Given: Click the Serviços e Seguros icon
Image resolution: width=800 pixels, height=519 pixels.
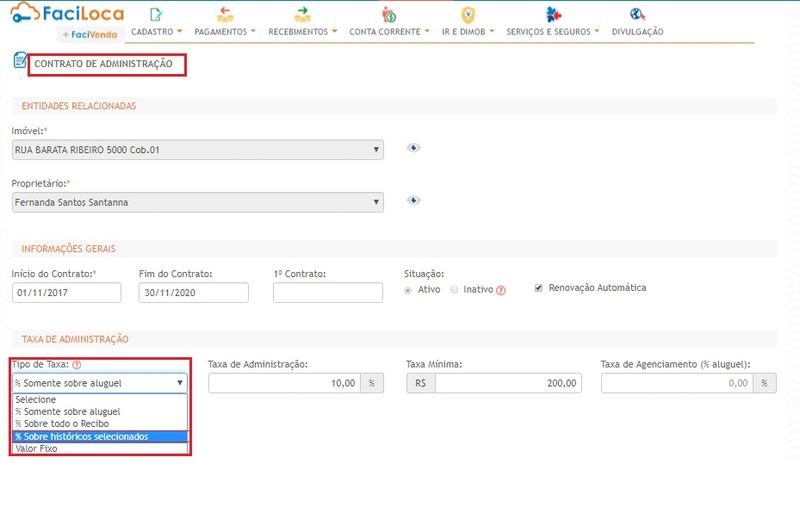Looking at the screenshot, I should click(x=552, y=14).
